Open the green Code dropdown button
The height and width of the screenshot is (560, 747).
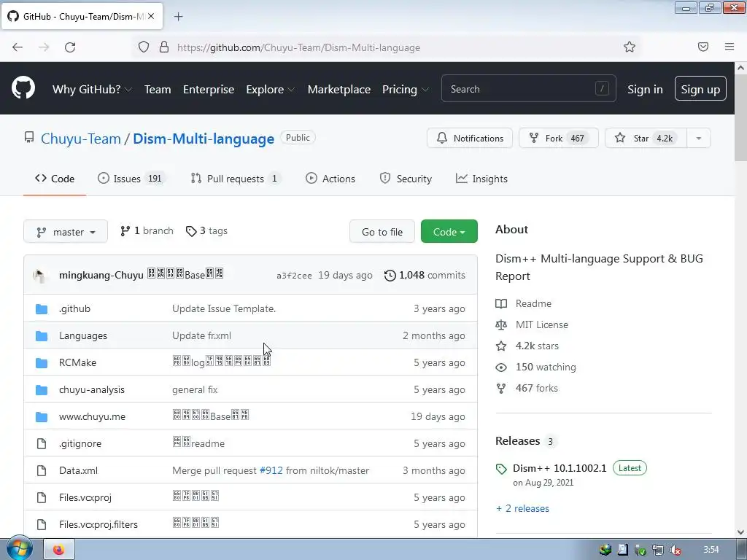click(449, 231)
